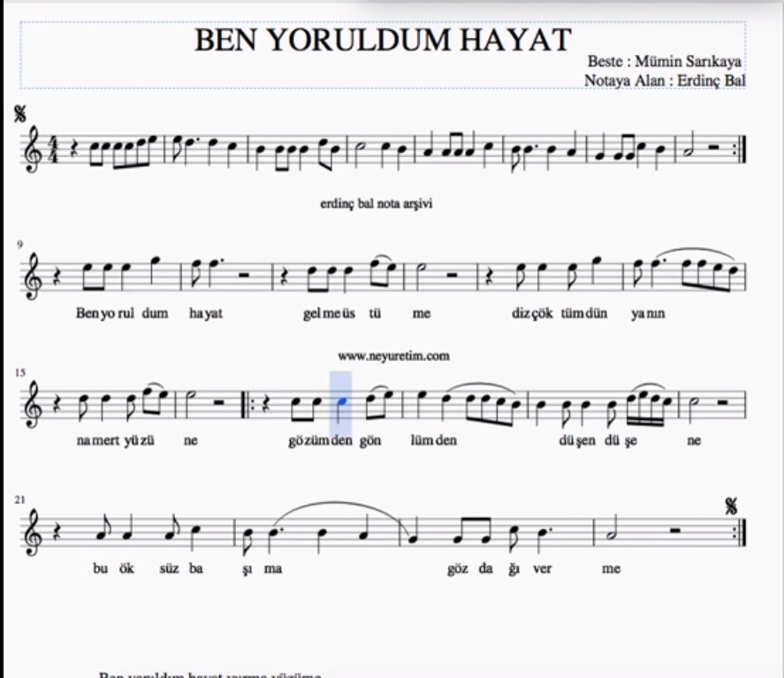Click the lyric word 'hayat'
784x678 pixels.
tap(205, 314)
